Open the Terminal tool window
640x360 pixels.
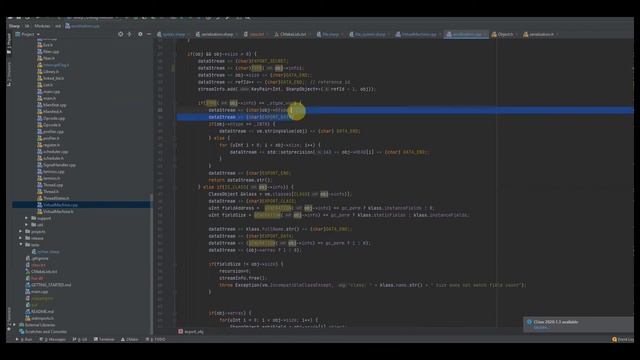coord(104,339)
